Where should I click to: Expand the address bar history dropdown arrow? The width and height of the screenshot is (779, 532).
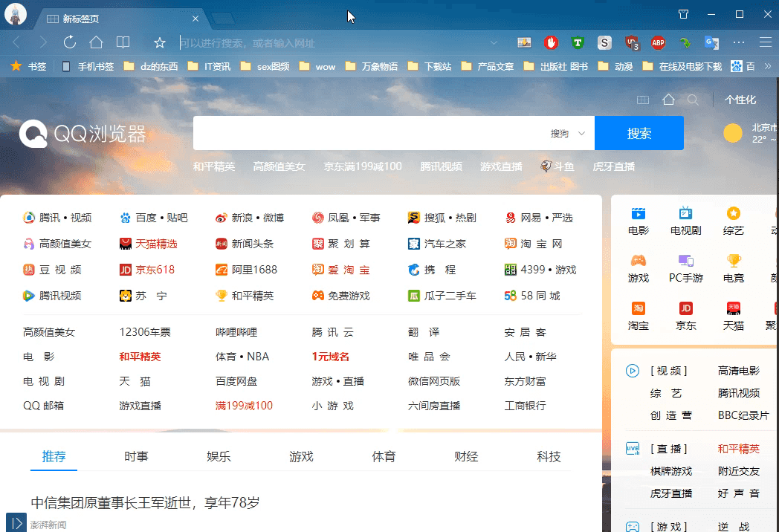494,42
